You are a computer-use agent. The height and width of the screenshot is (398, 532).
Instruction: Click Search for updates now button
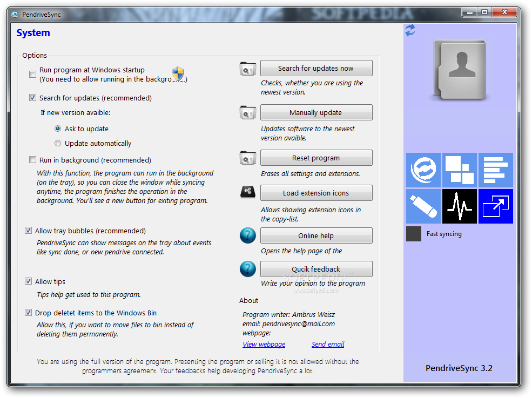coord(316,68)
